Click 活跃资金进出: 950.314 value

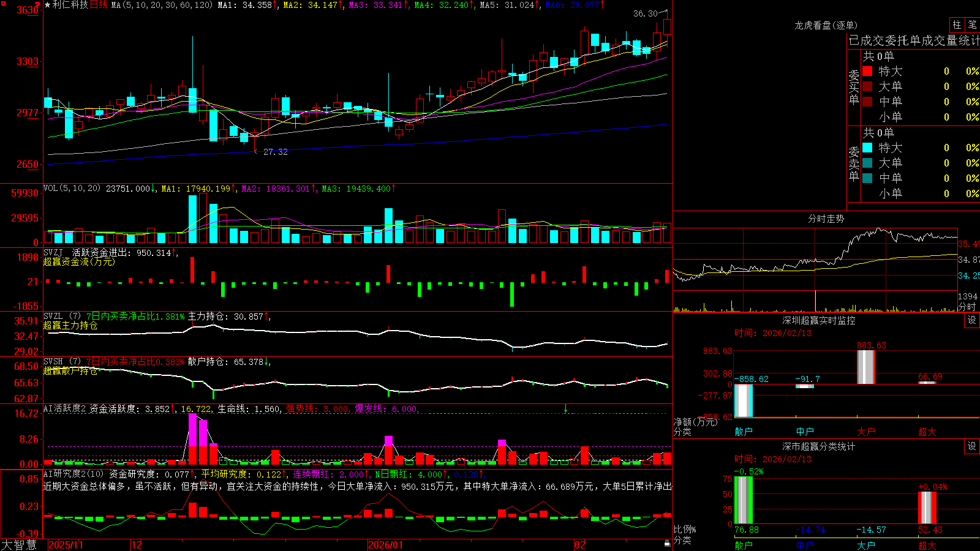pyautogui.click(x=123, y=252)
